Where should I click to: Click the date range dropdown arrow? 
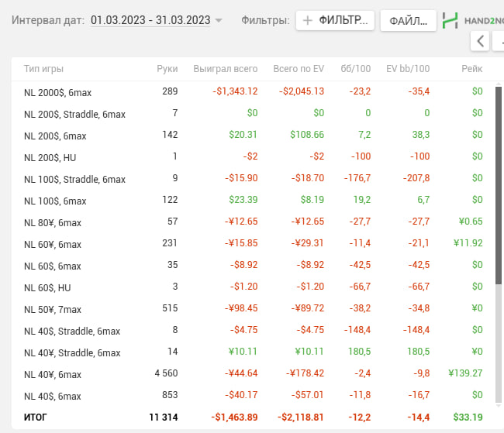click(219, 21)
